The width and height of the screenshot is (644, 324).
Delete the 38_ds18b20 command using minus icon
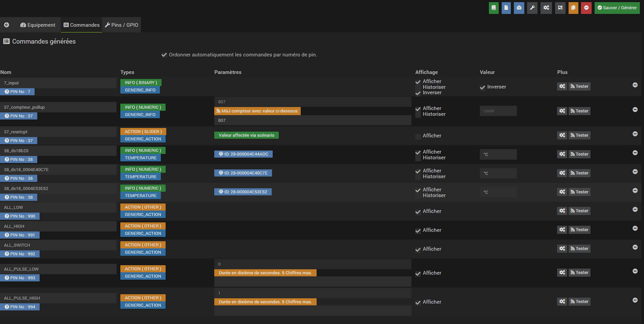[635, 153]
